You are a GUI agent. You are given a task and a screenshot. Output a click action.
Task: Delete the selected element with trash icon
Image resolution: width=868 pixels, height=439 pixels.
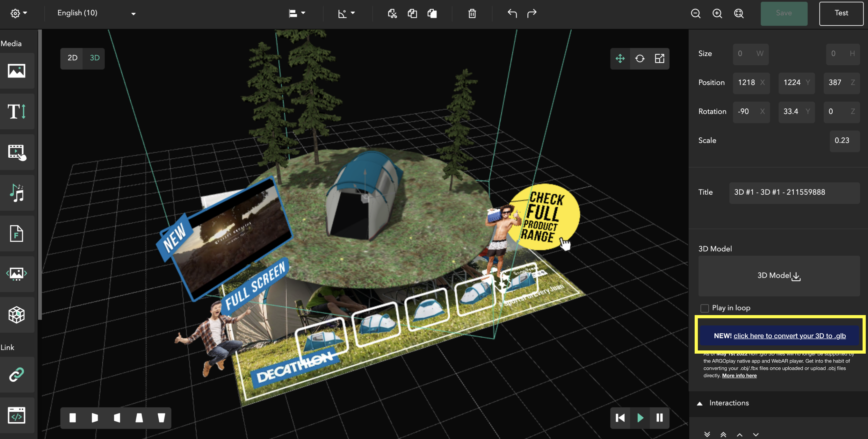(472, 13)
